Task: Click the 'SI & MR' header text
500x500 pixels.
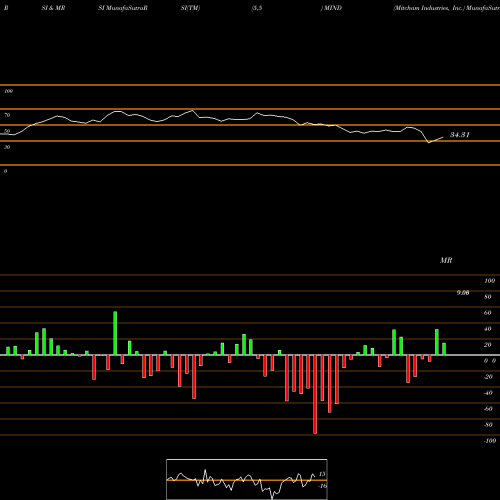Action: [x=53, y=8]
